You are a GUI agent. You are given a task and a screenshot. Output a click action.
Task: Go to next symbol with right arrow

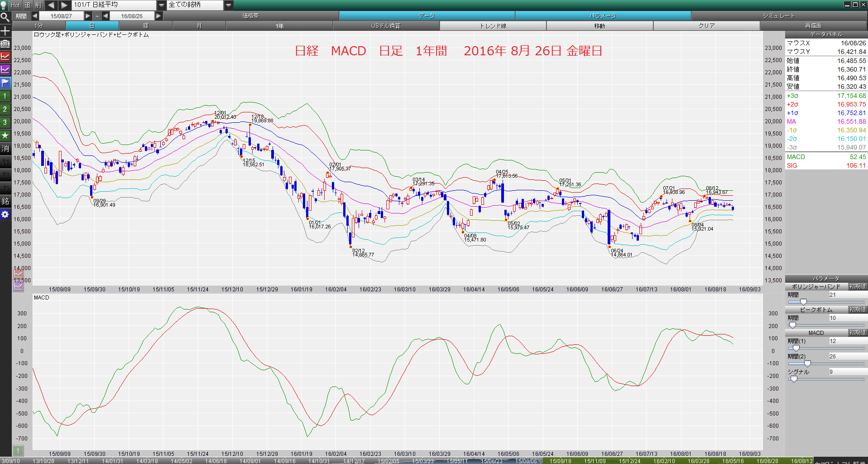pos(64,5)
